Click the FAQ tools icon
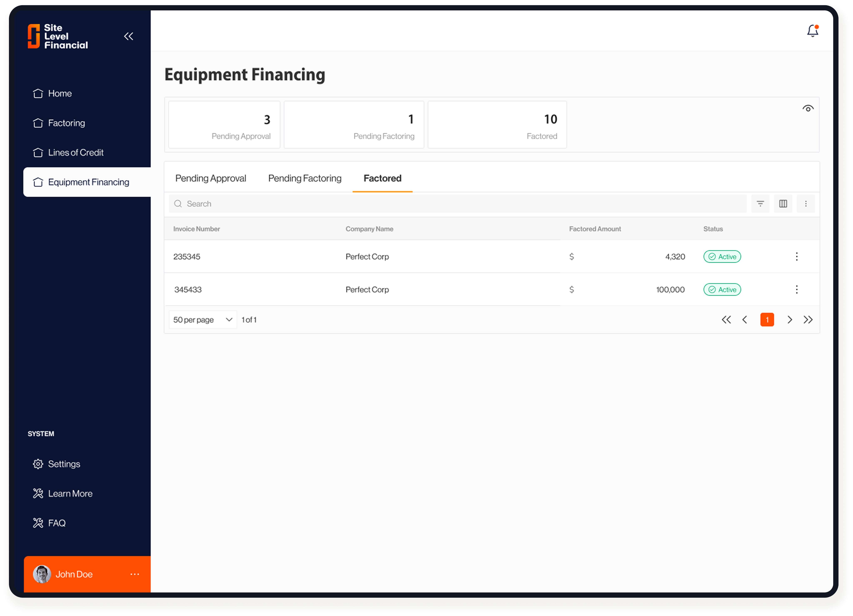The width and height of the screenshot is (853, 616). pyautogui.click(x=38, y=523)
